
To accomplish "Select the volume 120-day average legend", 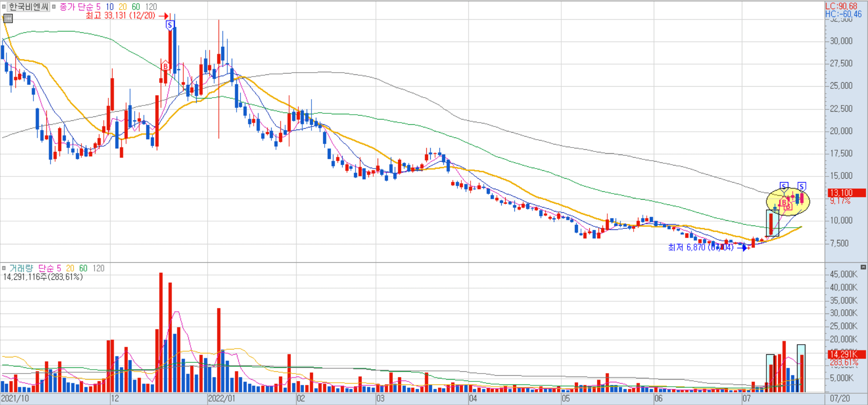I will click(99, 268).
